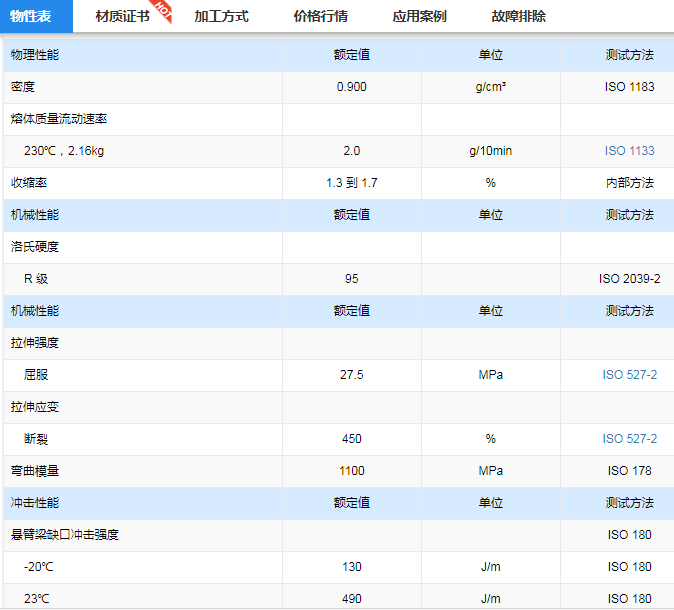This screenshot has height=610, width=674.
Task: Click the 洛氏硬度 row label
Action: click(x=35, y=247)
